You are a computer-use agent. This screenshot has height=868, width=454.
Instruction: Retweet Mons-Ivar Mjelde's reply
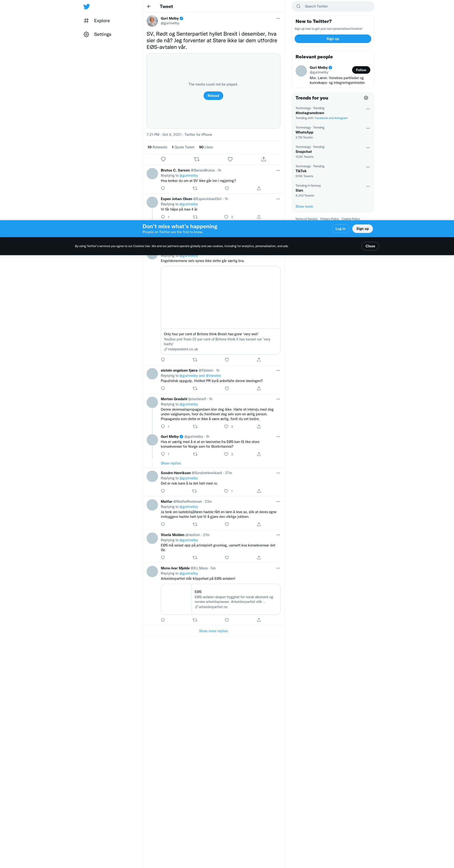point(195,620)
